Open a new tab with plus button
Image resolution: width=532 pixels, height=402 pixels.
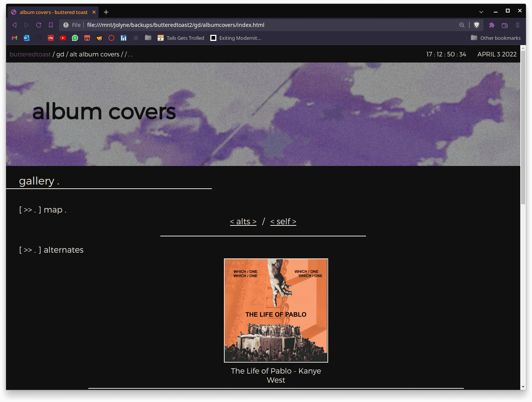tap(106, 12)
